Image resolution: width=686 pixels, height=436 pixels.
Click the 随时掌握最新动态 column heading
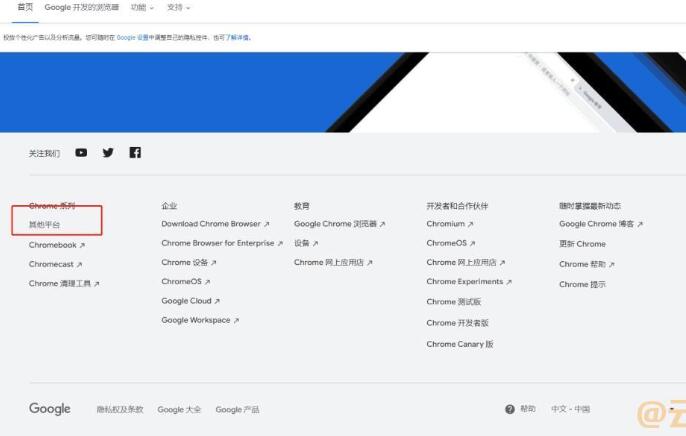(x=590, y=206)
